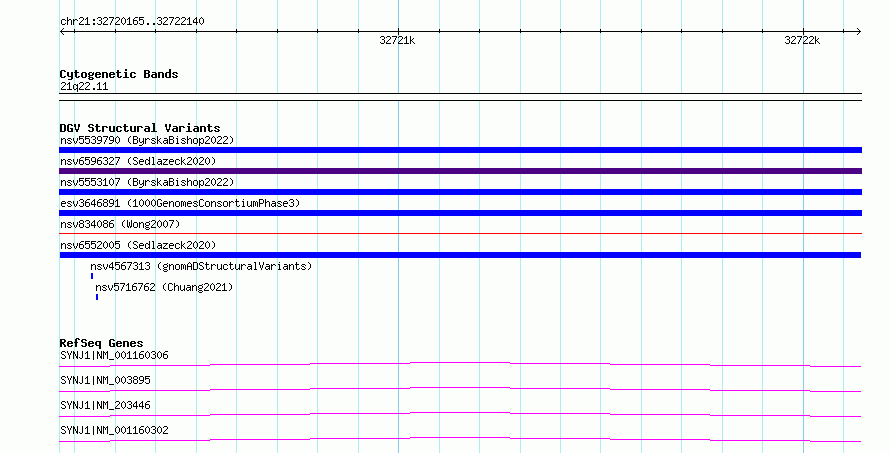890x453 pixels.
Task: Click the right arrow end of the ruler
Action: (x=858, y=32)
